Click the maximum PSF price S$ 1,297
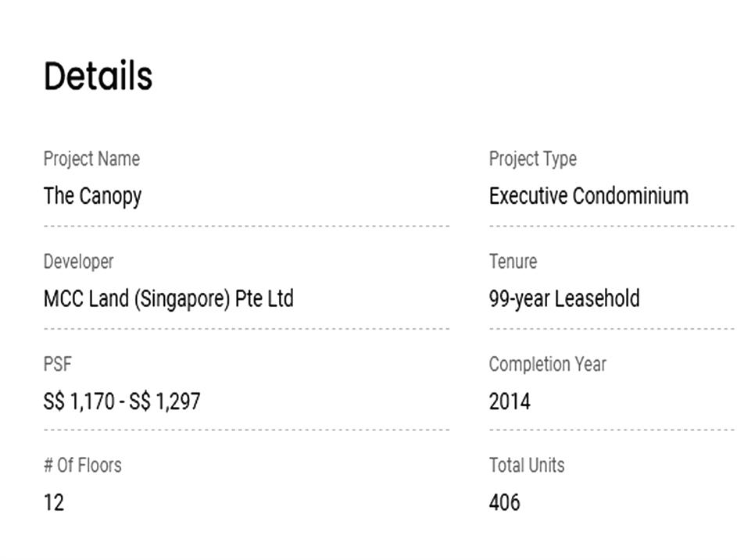This screenshot has height=560, width=737. coord(165,401)
